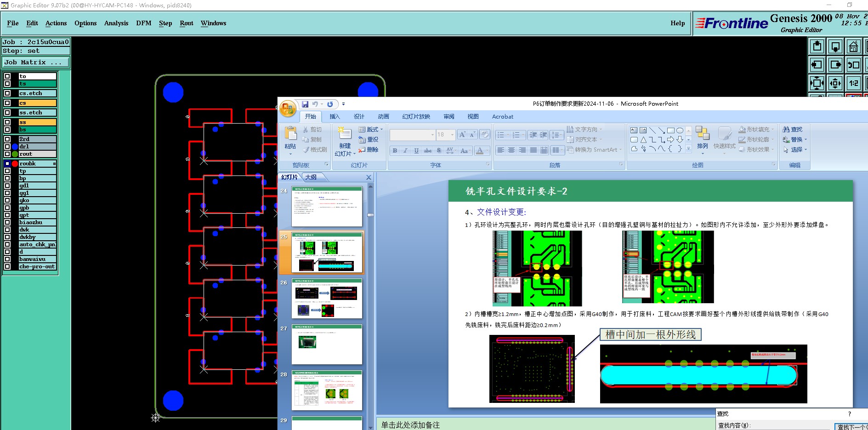Toggle checkbox for layer '2rd'
Image resolution: width=868 pixels, height=430 pixels.
pos(7,139)
